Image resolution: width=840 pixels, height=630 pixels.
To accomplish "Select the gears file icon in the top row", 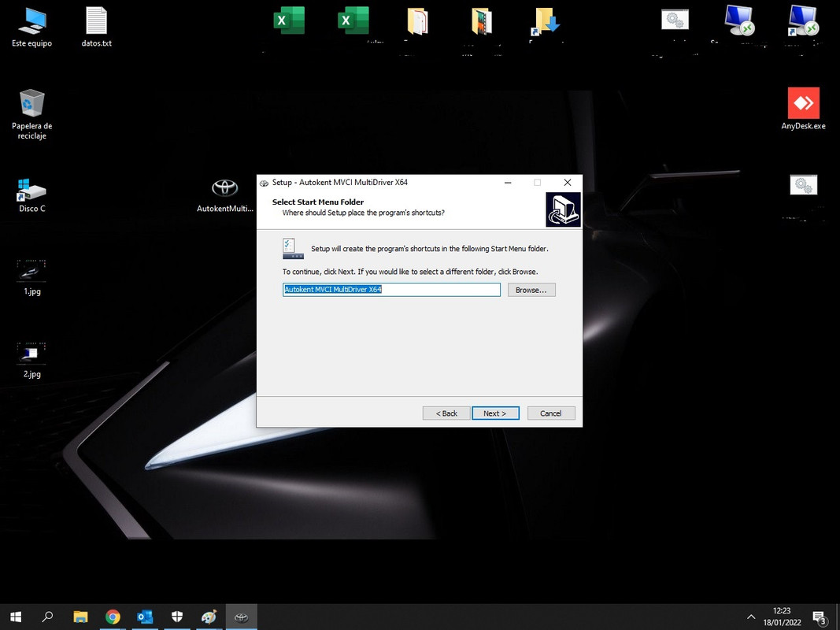I will pos(675,20).
